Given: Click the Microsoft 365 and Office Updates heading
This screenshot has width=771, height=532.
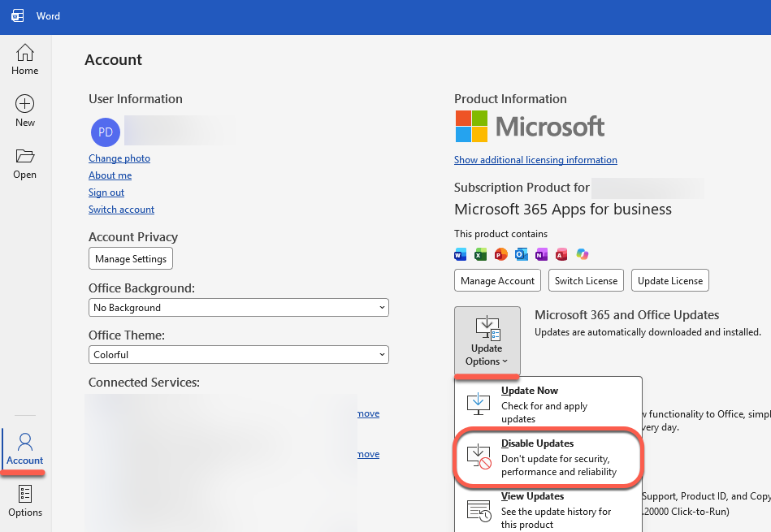Looking at the screenshot, I should (x=627, y=314).
